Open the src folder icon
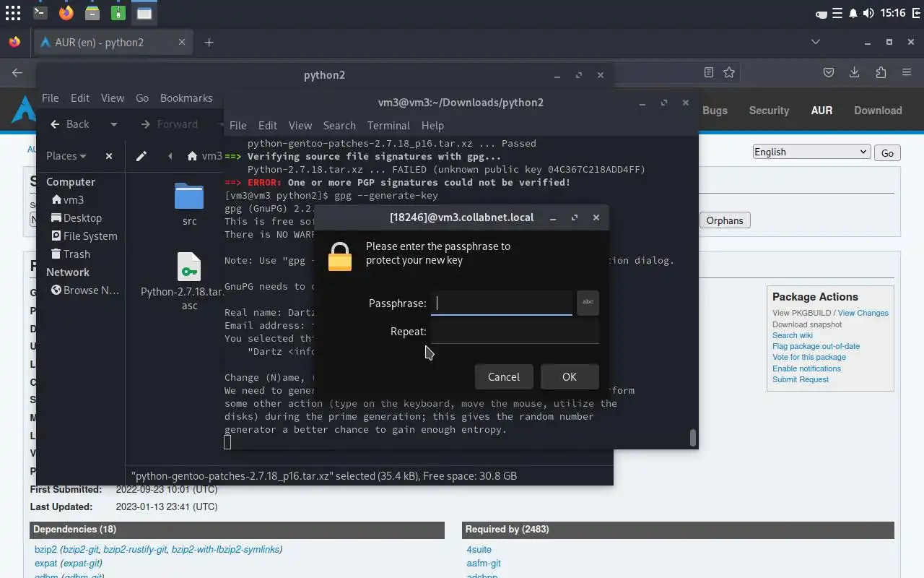This screenshot has height=578, width=924. coord(189,196)
